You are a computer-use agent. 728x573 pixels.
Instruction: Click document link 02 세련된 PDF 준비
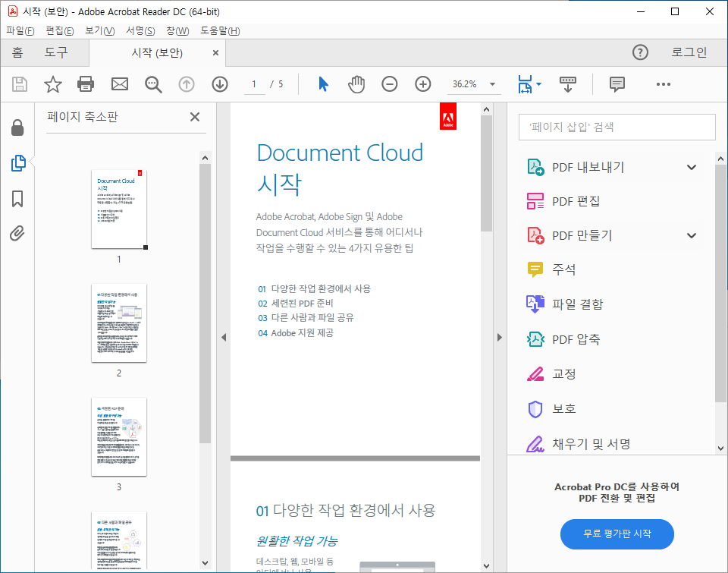tap(296, 304)
